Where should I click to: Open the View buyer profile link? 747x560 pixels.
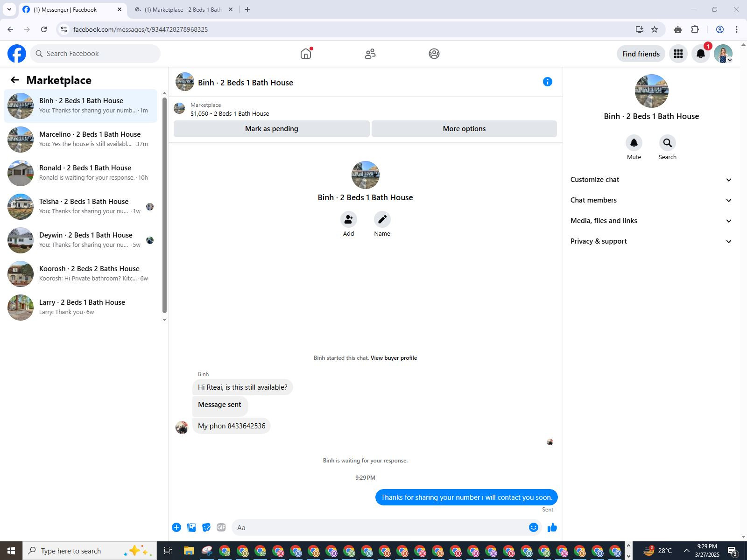pyautogui.click(x=394, y=358)
